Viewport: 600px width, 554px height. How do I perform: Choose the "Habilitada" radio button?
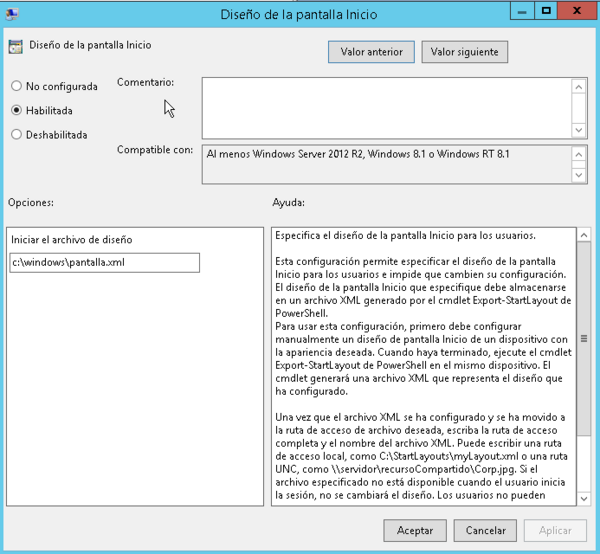click(x=16, y=110)
